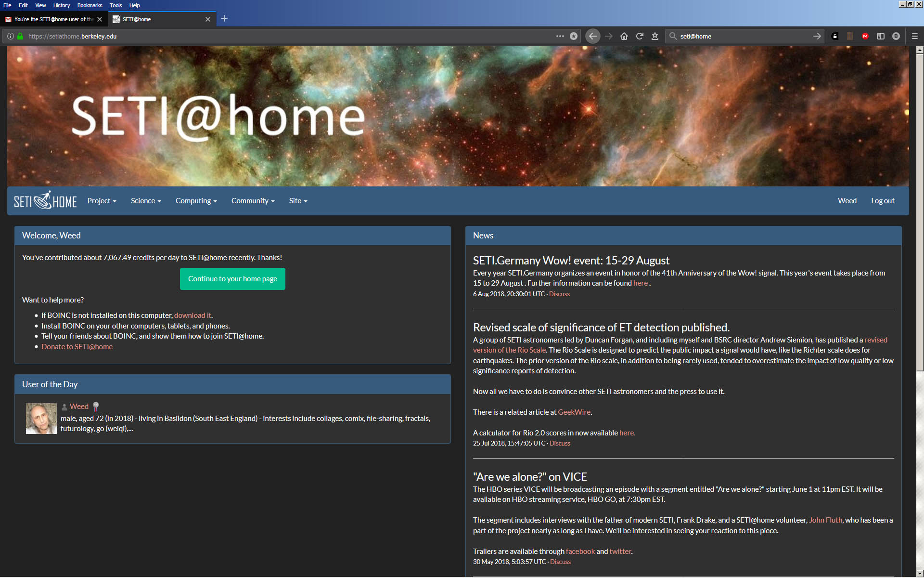Click the award ribbon icon beside Weed

[x=96, y=407]
